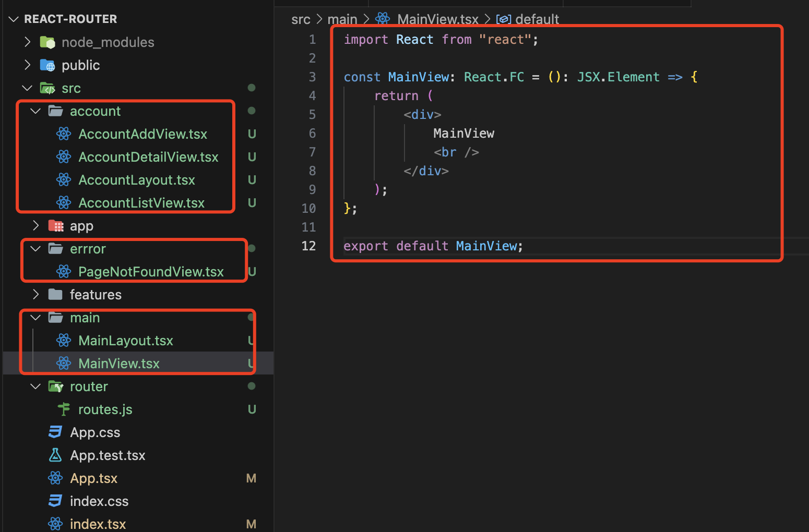The image size is (809, 532).
Task: Open App.tsx file
Action: point(94,478)
